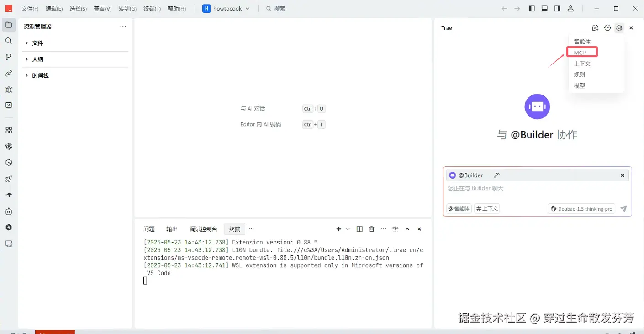Click the @Builder chip in chat box

pos(466,175)
